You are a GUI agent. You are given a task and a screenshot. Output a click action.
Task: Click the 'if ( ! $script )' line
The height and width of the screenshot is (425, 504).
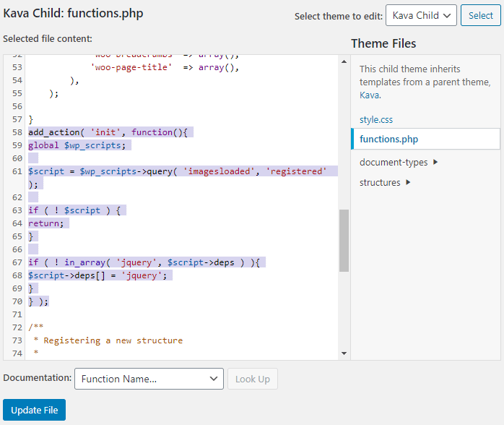coord(74,210)
